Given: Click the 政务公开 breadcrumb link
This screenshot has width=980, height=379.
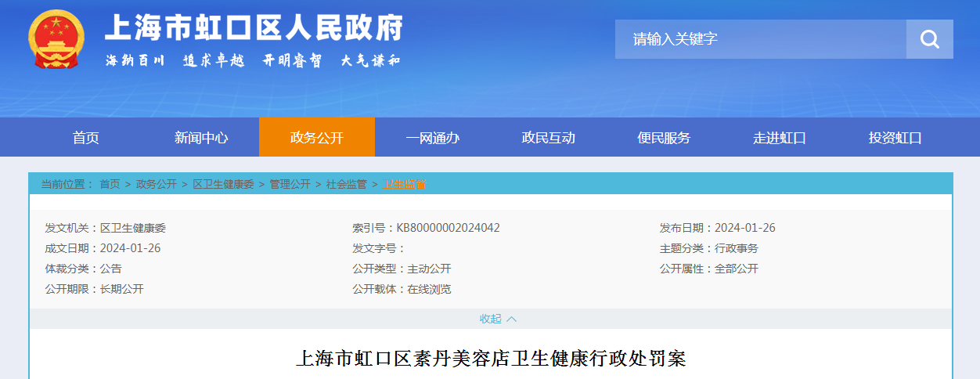Looking at the screenshot, I should tap(157, 184).
